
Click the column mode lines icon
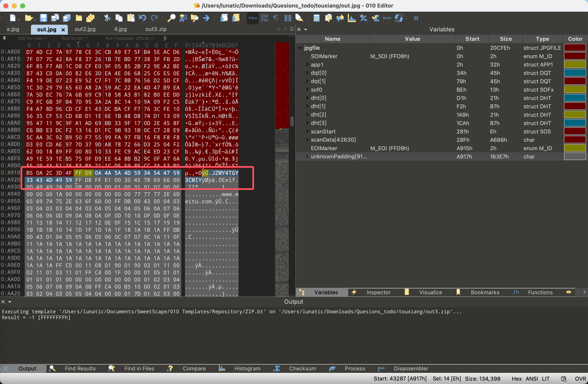click(x=288, y=18)
